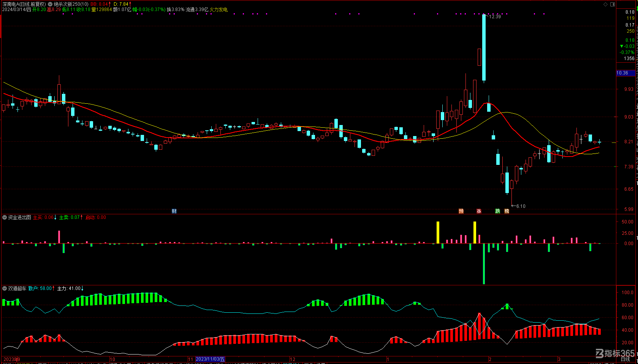Click the 榜 marker icon below the chart
638x364 pixels.
[x=507, y=211]
